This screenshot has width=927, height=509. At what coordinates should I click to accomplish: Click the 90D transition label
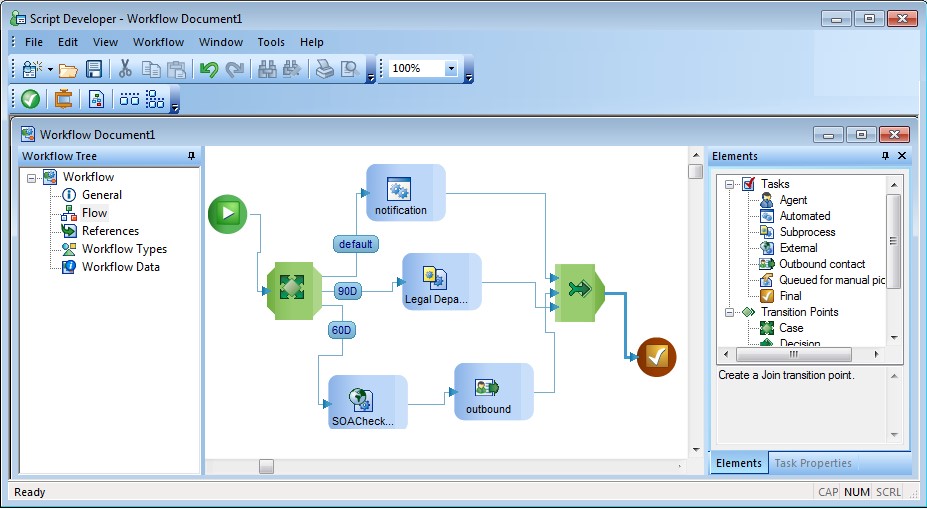[348, 291]
